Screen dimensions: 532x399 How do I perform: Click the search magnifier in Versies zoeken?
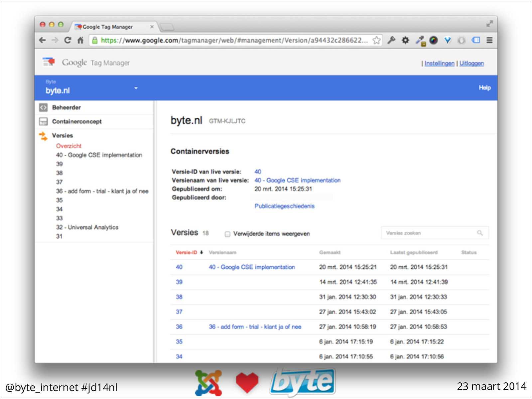[480, 233]
